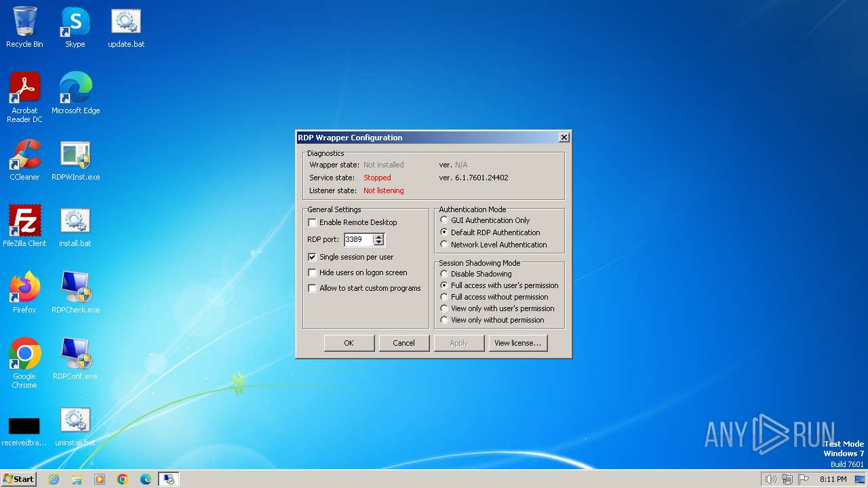The width and height of the screenshot is (868, 488).
Task: Close the RDP Wrapper Configuration dialog
Action: 564,138
